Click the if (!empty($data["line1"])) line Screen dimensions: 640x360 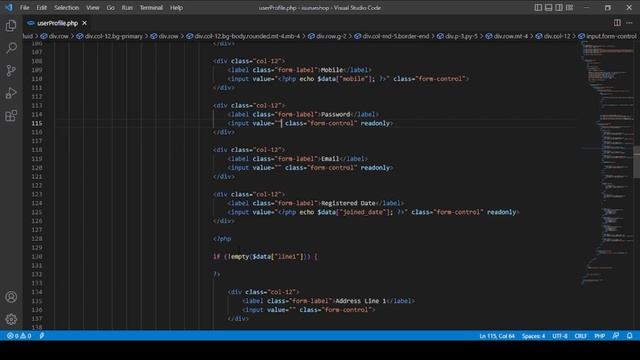click(265, 257)
